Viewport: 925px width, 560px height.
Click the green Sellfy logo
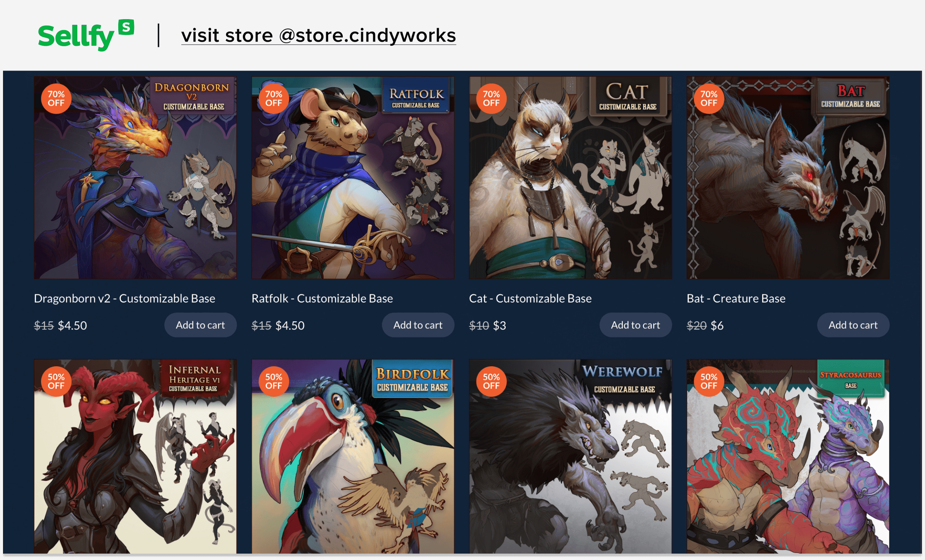click(x=86, y=35)
